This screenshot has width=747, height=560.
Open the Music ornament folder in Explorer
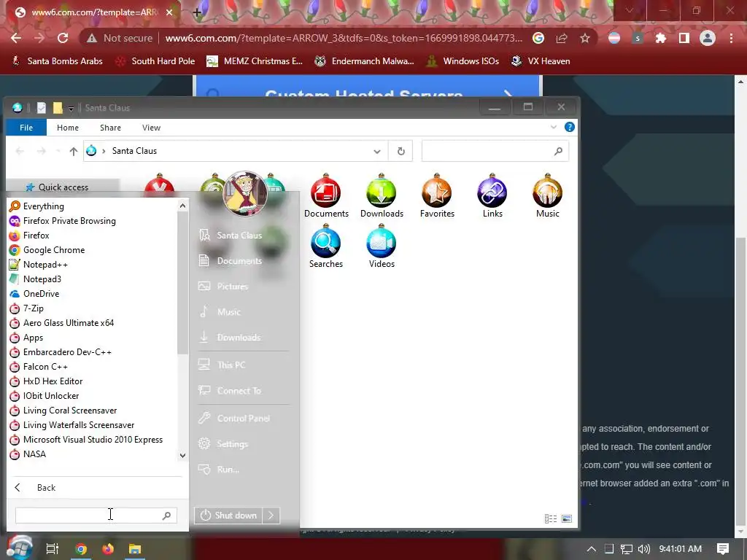pyautogui.click(x=547, y=195)
